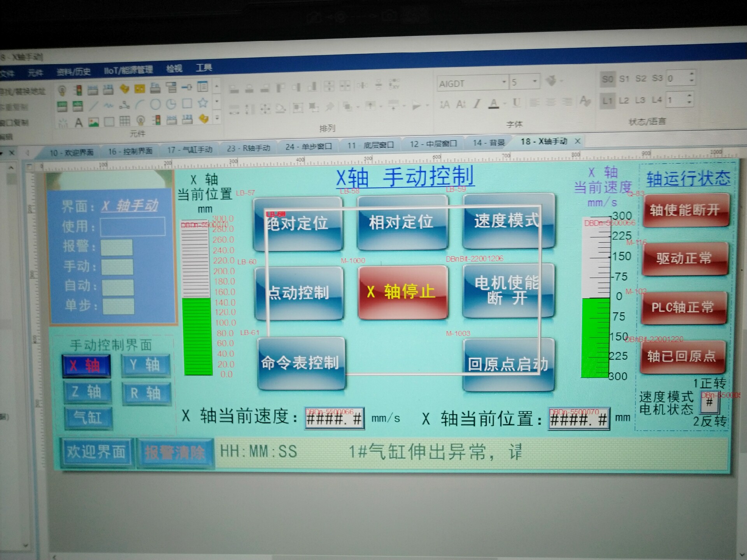Viewport: 747px width, 560px height.
Task: Click the X 轴当前速度 numeric field
Action: pyautogui.click(x=334, y=419)
